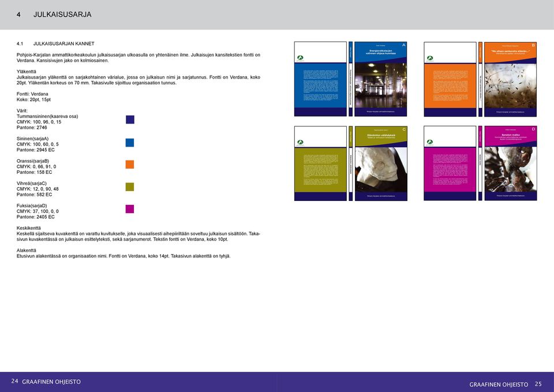554x392 pixels.
Task: Click the text 'Koko: 20pt, 15pt'
Action: tap(33, 100)
